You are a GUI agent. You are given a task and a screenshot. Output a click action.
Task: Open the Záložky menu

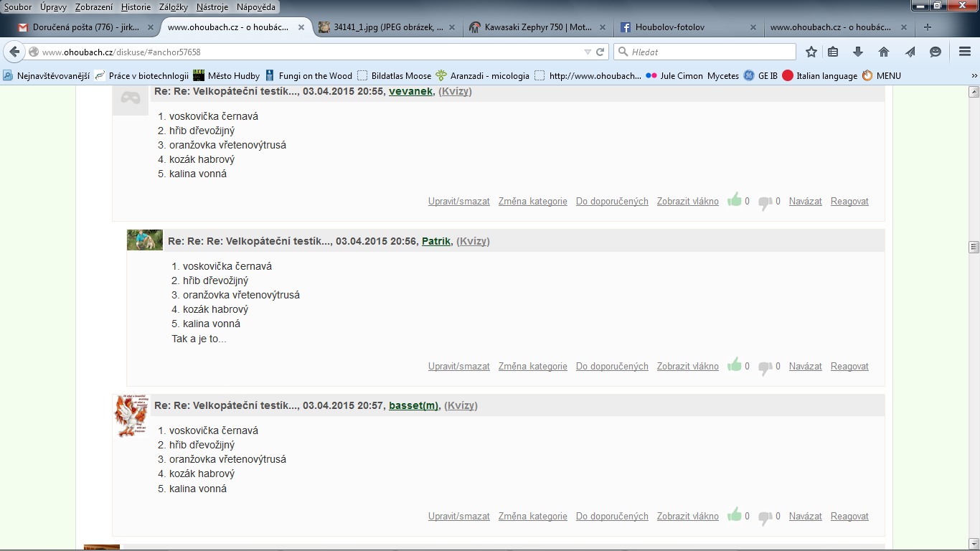click(174, 6)
